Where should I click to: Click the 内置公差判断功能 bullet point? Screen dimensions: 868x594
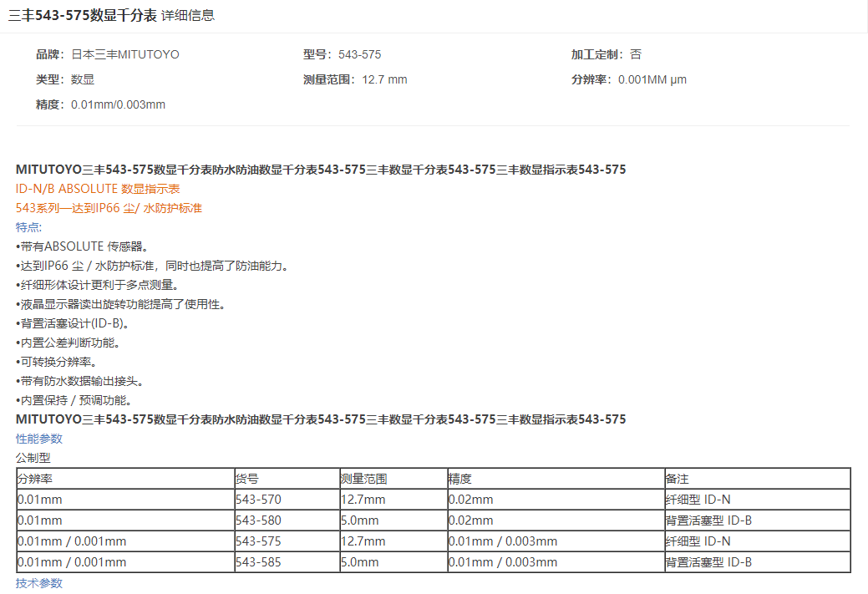point(70,343)
